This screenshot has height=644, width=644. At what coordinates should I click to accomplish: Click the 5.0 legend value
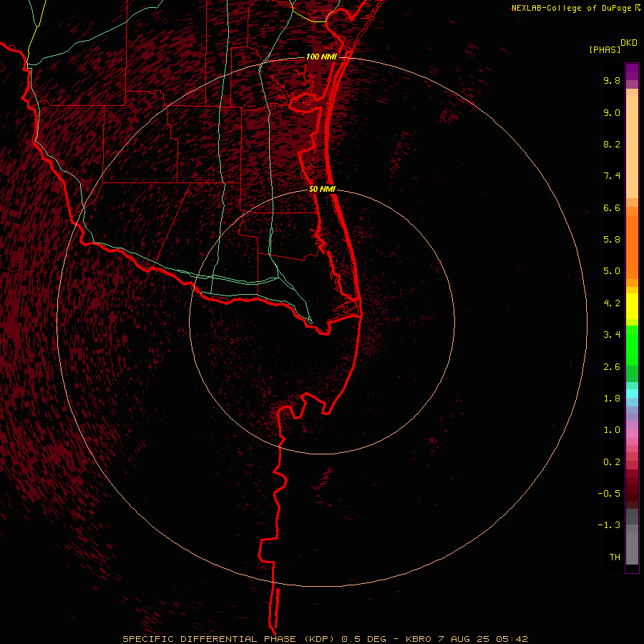(612, 271)
